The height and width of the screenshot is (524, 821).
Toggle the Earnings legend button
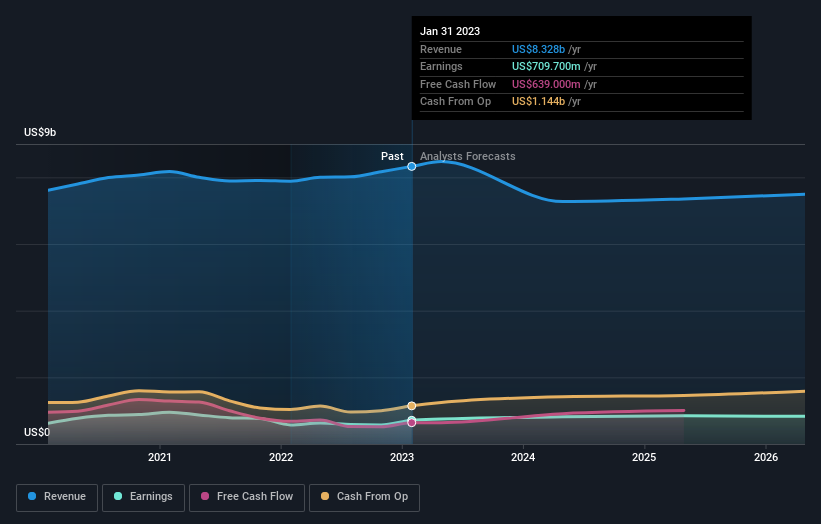(143, 497)
